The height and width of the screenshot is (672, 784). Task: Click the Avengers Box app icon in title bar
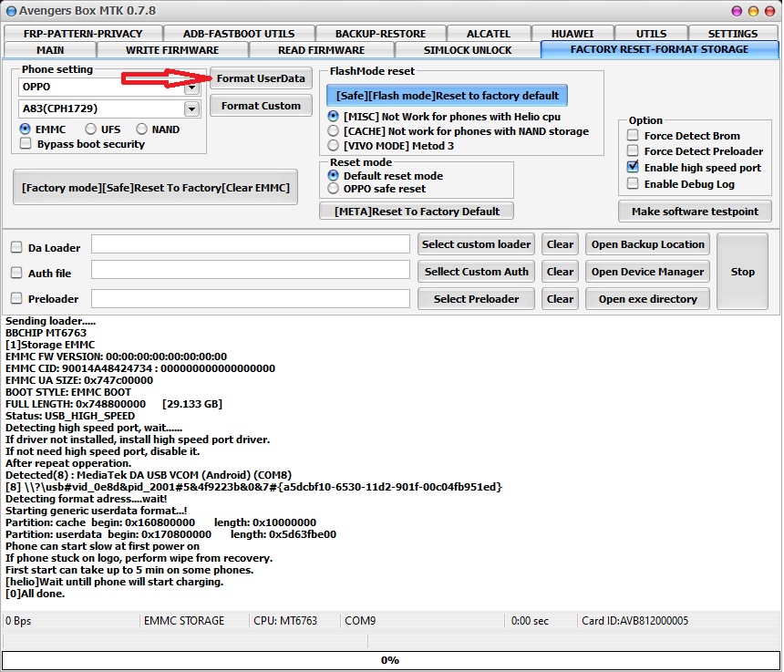(x=11, y=11)
